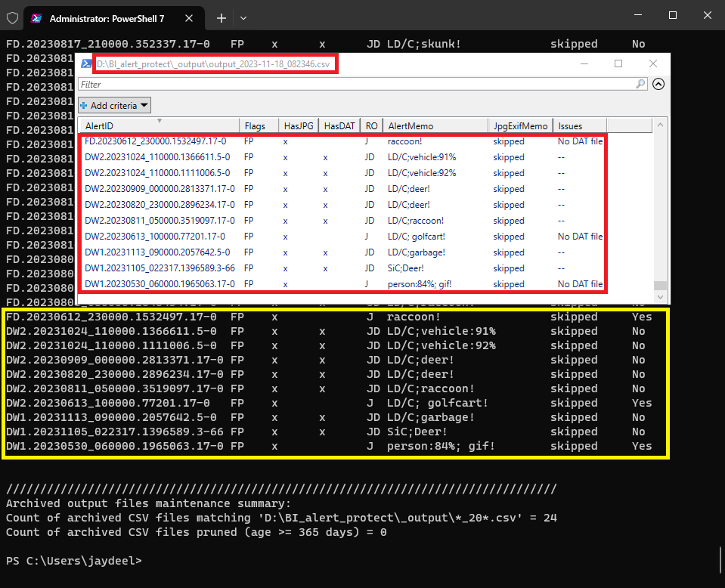Sort by HasDAT column header
The width and height of the screenshot is (725, 588).
click(x=339, y=125)
